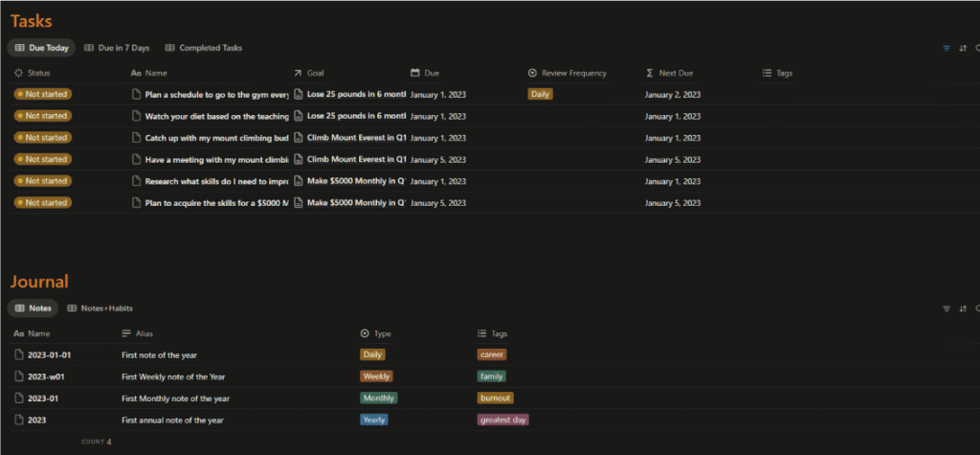980x455 pixels.
Task: Open task 'Research what skills do I need'
Action: click(x=217, y=181)
